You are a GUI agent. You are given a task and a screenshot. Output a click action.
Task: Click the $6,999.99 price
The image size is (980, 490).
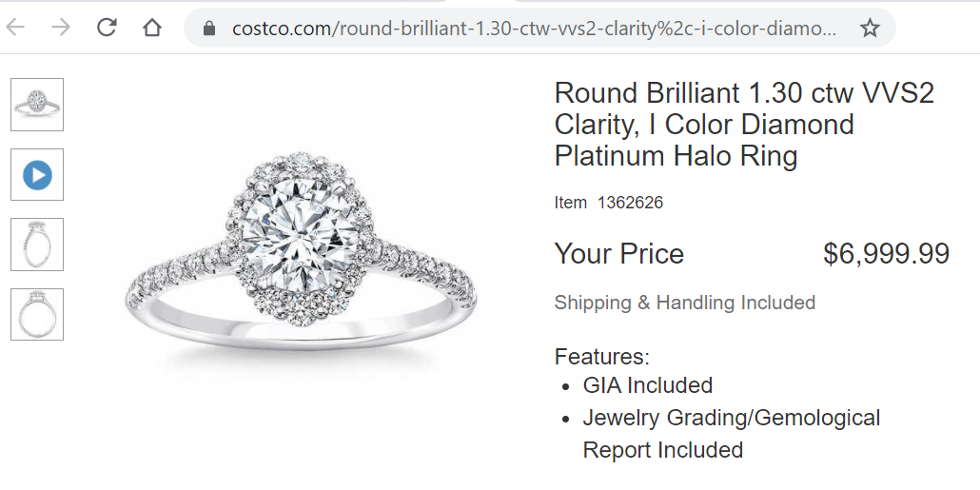[x=886, y=254]
